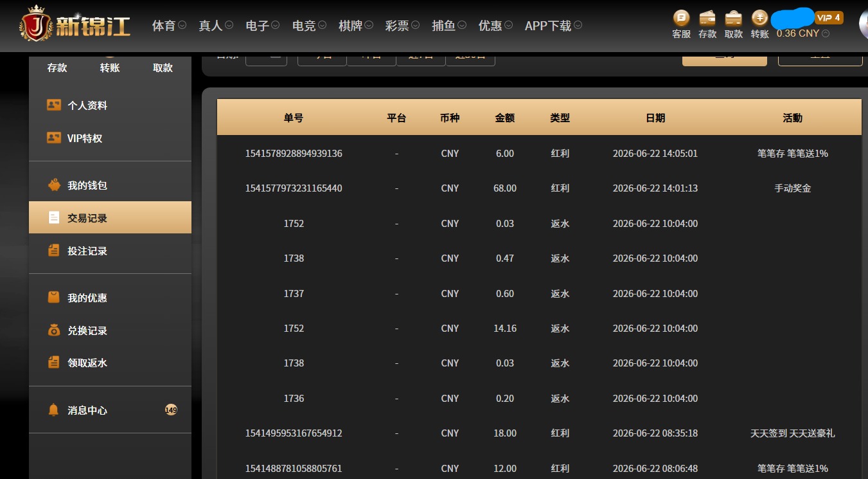868x479 pixels.
Task: Click order number 1541578928894939136
Action: click(x=294, y=154)
